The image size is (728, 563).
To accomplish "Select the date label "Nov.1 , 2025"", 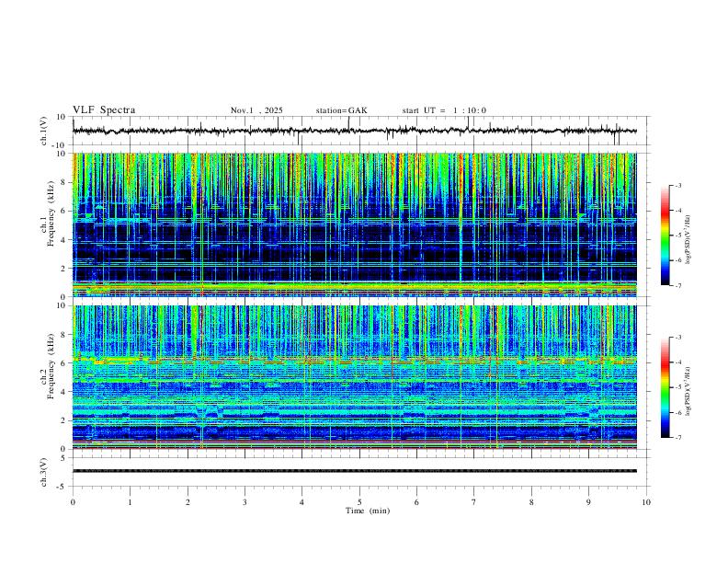I will 256,110.
